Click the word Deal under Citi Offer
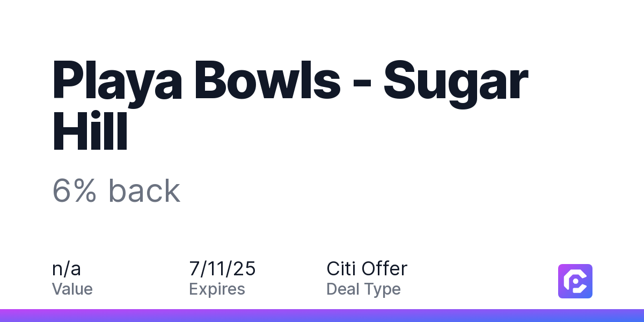644x322 pixels. coord(343,289)
